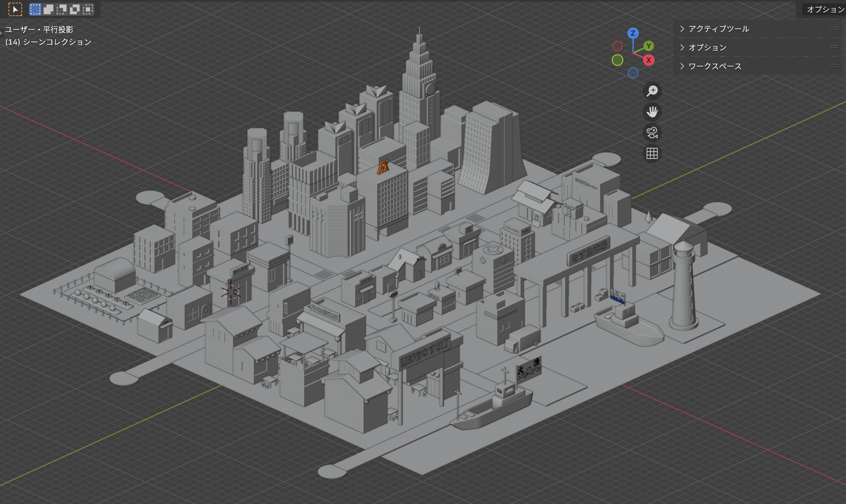Toggle perspective/orthographic with the grid icon
This screenshot has width=846, height=504.
652,153
